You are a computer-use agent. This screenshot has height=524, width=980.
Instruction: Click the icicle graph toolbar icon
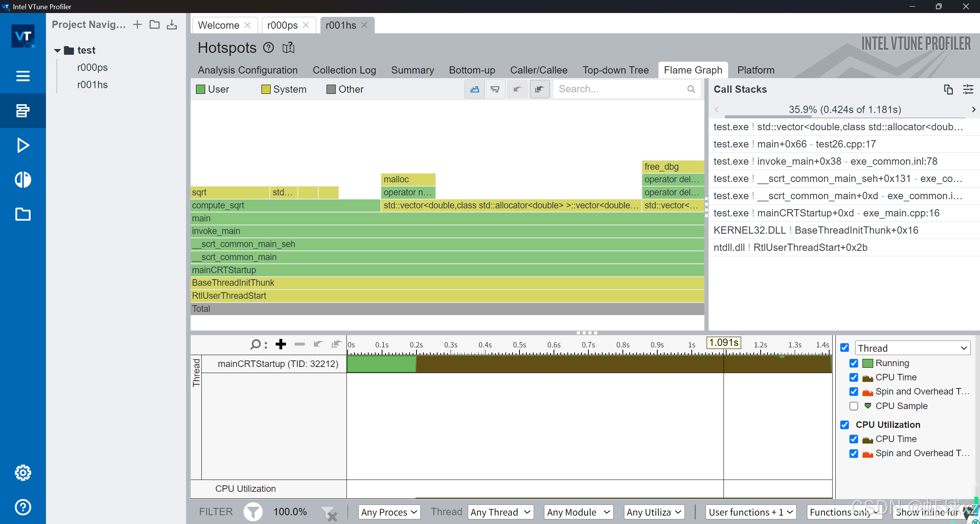click(495, 89)
